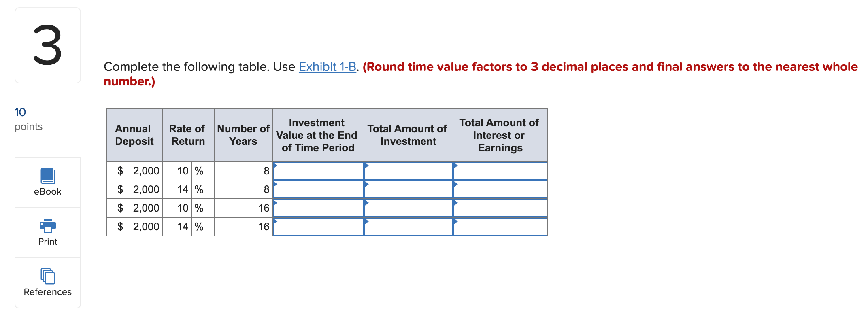
Task: Select Investment Value field for 10% 8-year row
Action: [318, 171]
